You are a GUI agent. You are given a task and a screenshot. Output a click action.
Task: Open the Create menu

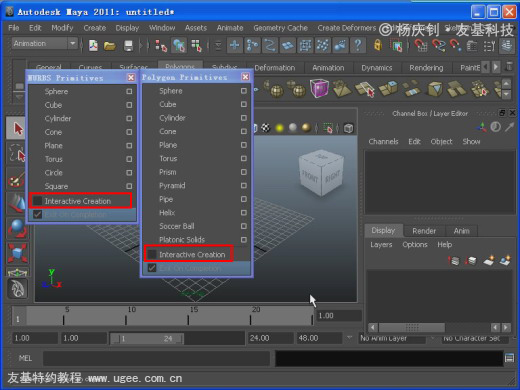(95, 28)
